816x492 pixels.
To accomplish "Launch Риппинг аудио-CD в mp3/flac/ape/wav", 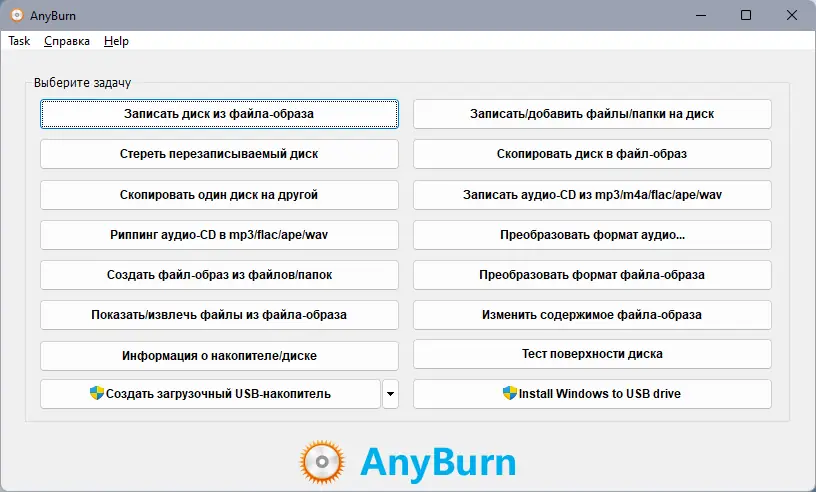I will click(x=219, y=235).
